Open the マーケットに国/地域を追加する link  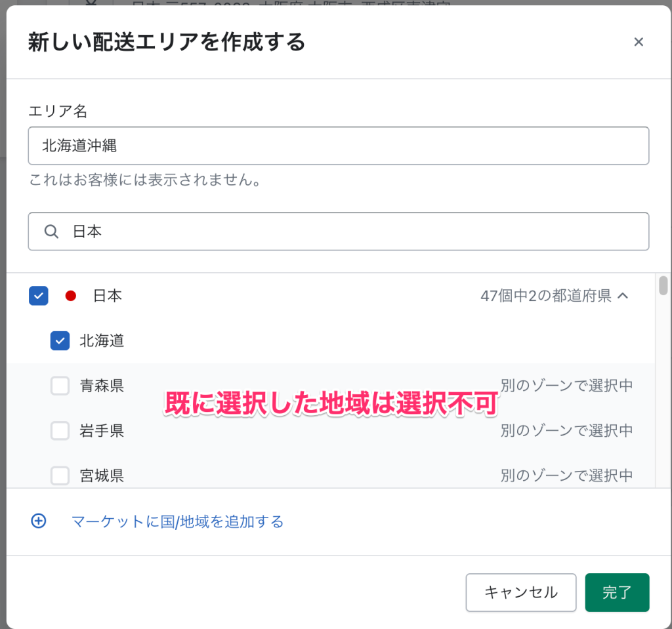[x=177, y=521]
